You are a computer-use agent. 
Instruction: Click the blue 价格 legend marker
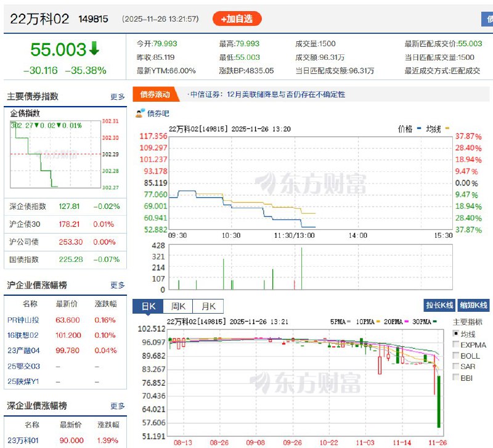pos(419,128)
